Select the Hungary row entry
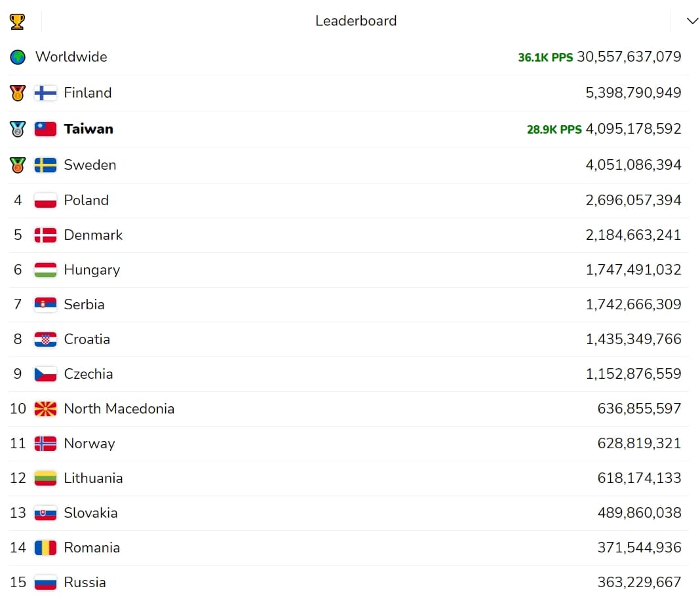The image size is (700, 597). (x=348, y=270)
